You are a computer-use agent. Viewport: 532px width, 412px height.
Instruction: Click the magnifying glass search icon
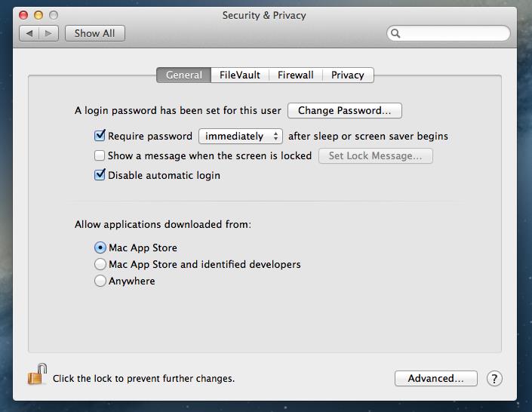[x=395, y=33]
